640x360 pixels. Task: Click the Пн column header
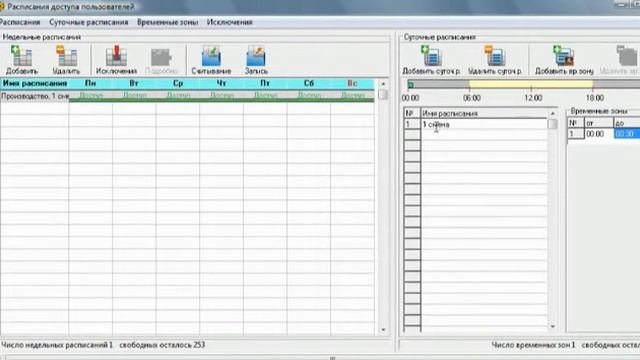click(91, 83)
